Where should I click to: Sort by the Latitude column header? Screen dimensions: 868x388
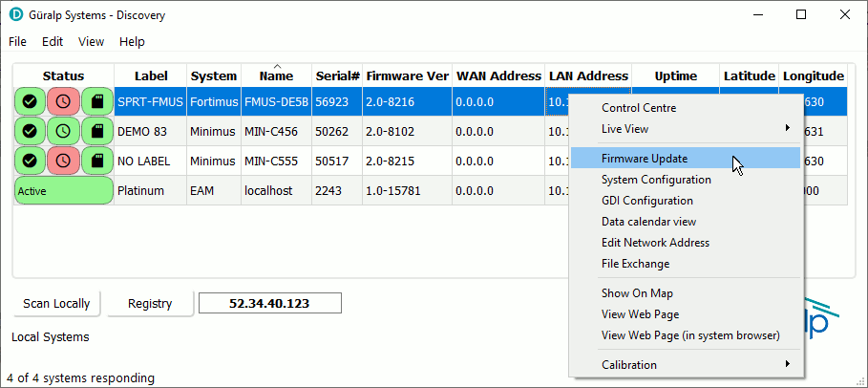tap(750, 75)
